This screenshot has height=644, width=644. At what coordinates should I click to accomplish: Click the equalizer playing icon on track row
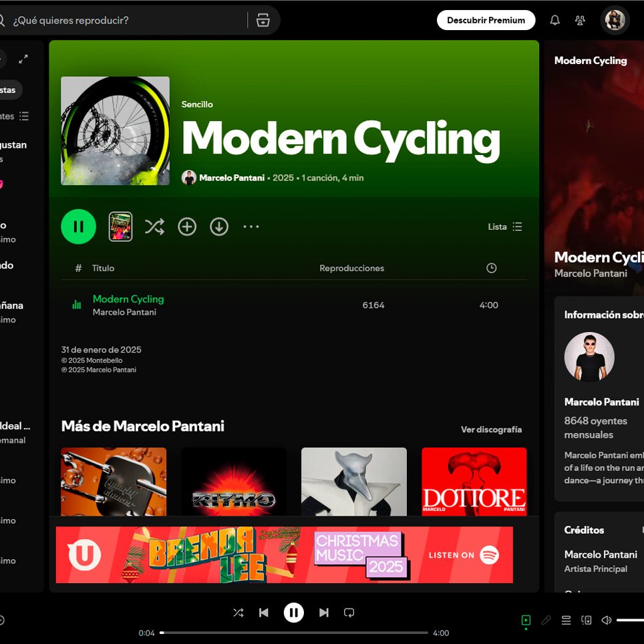coord(77,305)
